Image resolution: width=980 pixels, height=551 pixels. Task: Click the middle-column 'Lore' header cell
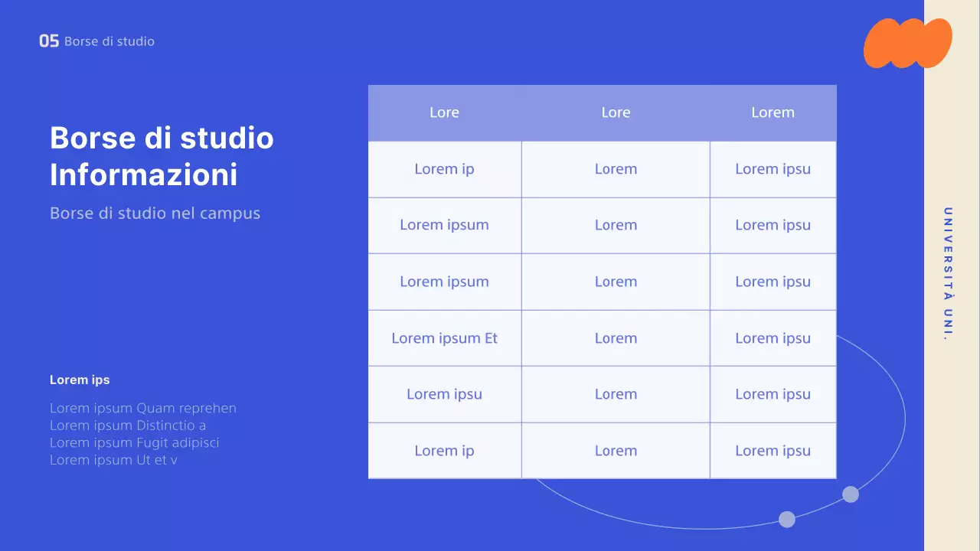(616, 112)
